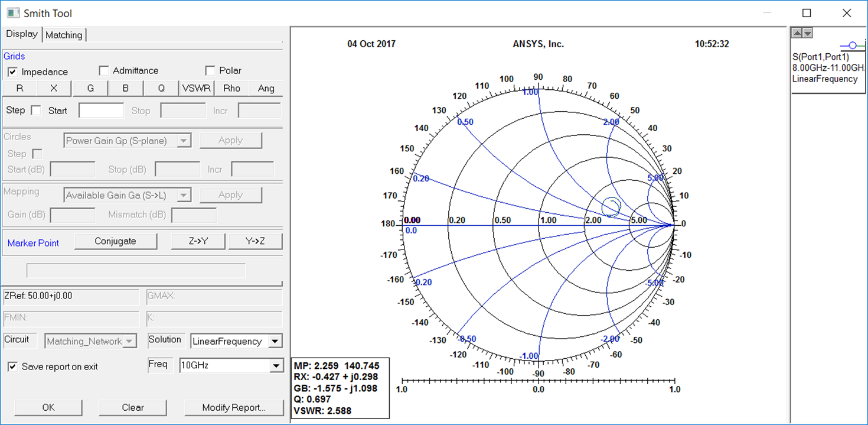Open the Freq 10GHz dropdown
Screen dimensions: 868x425
(276, 365)
